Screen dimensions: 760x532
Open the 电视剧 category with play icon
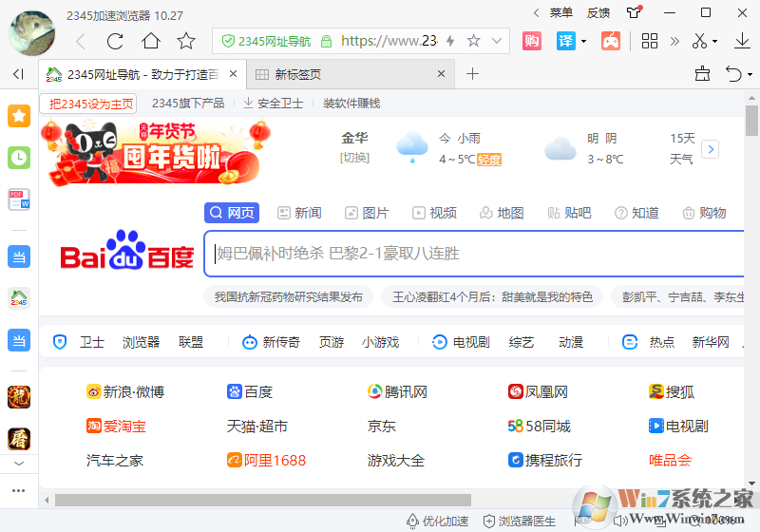coord(461,342)
